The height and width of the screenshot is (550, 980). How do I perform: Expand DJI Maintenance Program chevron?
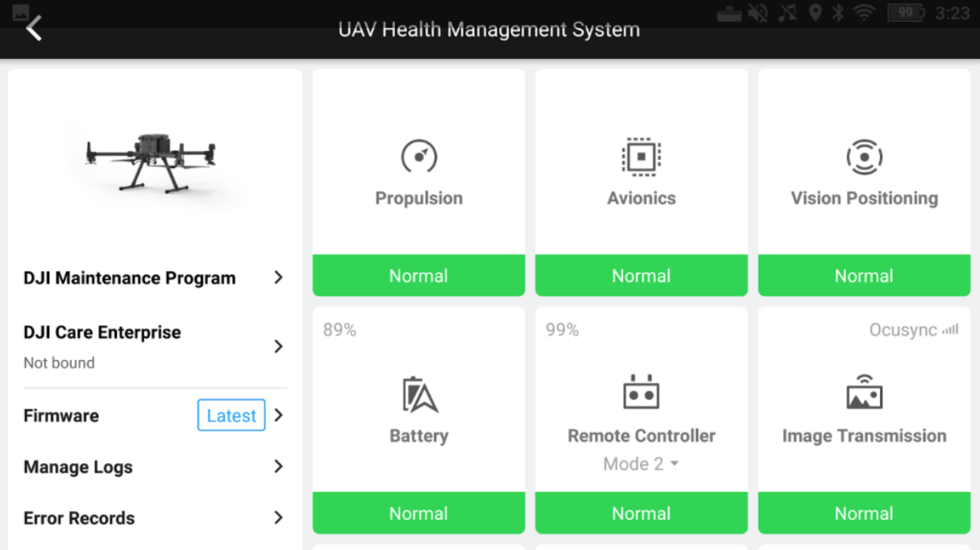pos(278,278)
